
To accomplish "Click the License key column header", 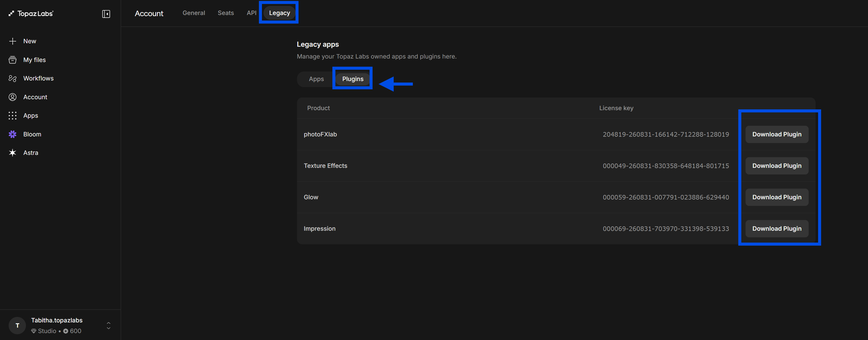I will pyautogui.click(x=616, y=108).
